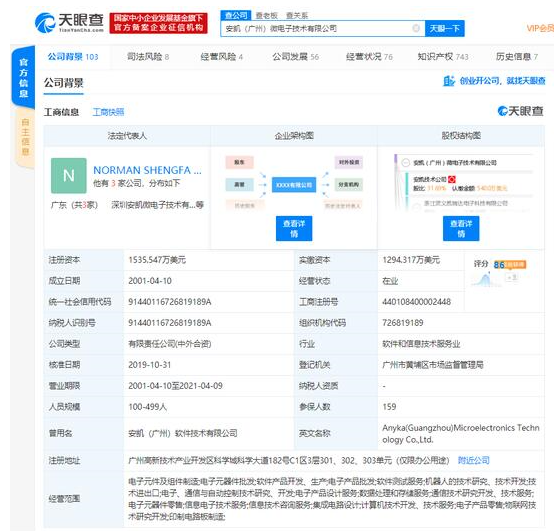Click the registration authority 广州市黄埔区市场监督管理局
Viewport: 558px width, 531px height.
[433, 365]
